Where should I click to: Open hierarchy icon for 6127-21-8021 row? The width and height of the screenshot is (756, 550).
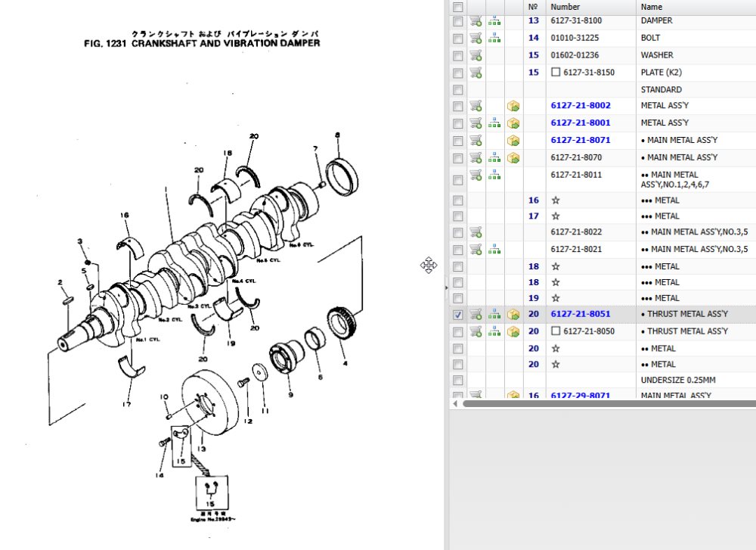coord(494,250)
